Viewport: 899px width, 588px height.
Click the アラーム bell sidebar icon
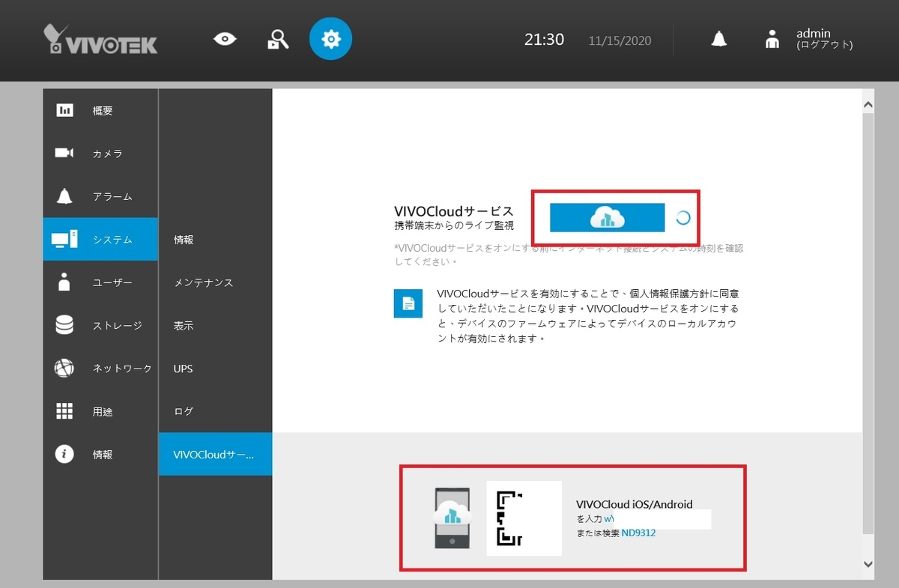64,196
